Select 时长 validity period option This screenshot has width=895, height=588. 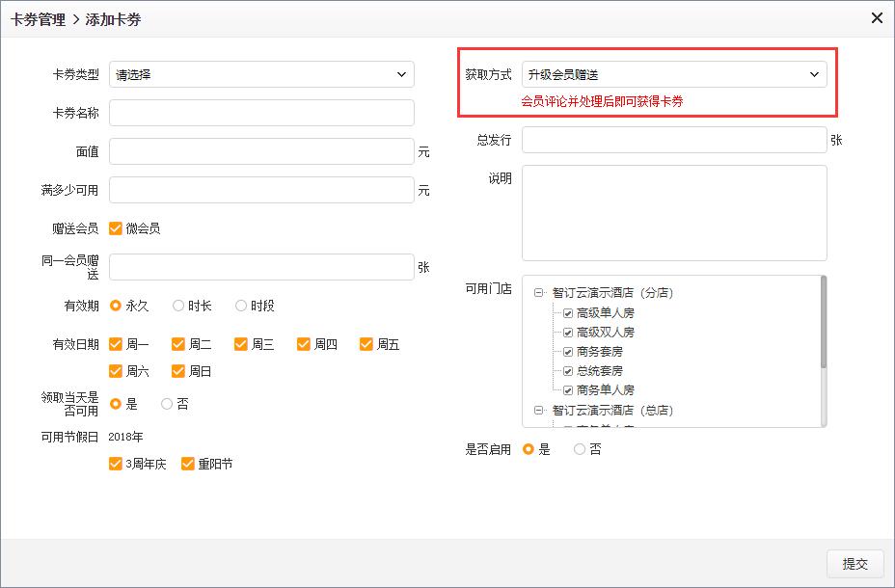click(178, 306)
